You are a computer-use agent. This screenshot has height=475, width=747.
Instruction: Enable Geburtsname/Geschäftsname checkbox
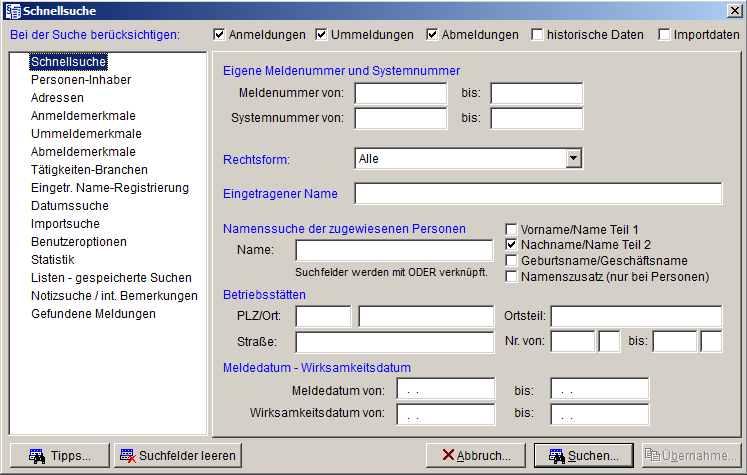(512, 261)
